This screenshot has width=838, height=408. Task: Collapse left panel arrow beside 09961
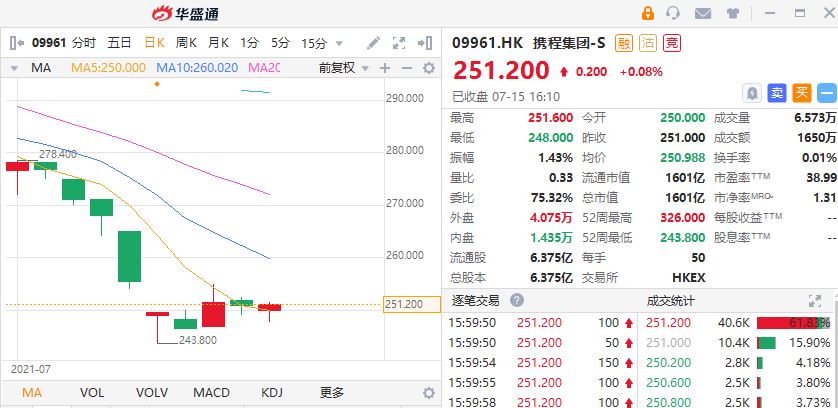[17, 43]
